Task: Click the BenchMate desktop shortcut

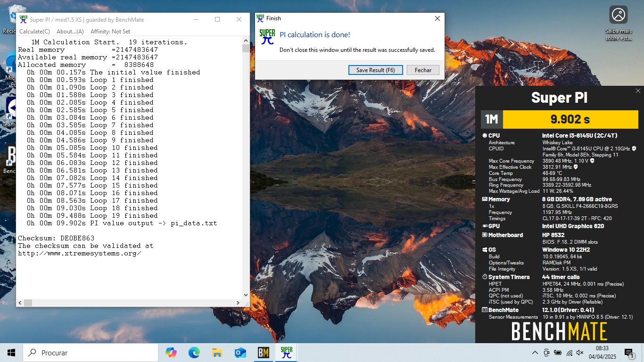Action: tap(10, 159)
